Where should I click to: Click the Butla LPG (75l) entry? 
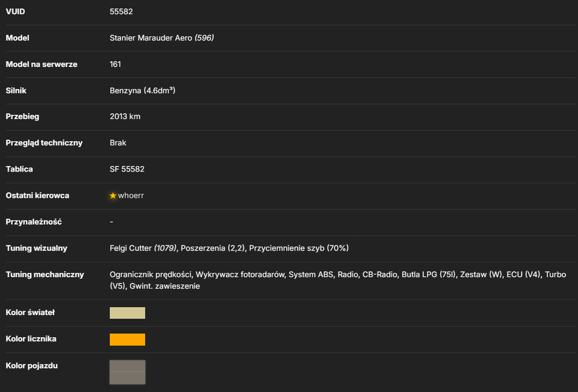(429, 275)
